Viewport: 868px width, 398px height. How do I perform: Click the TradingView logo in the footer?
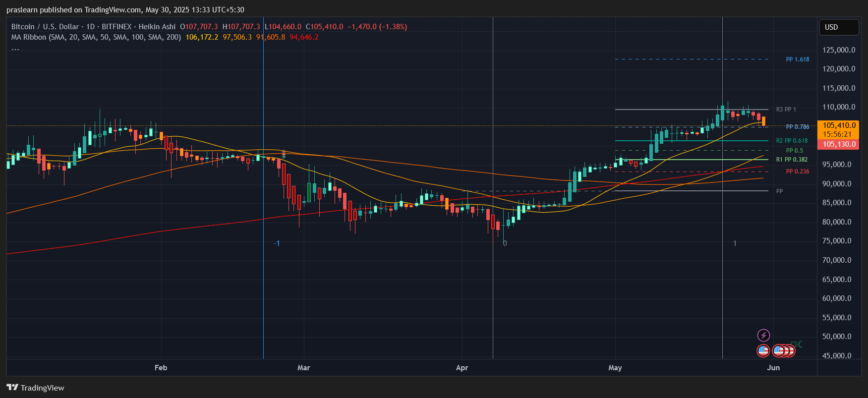coord(35,388)
